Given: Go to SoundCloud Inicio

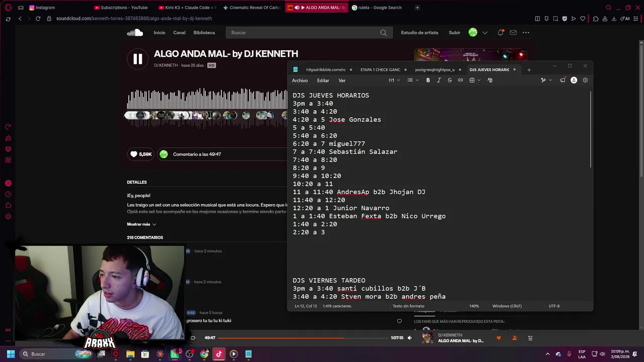Looking at the screenshot, I should [159, 33].
